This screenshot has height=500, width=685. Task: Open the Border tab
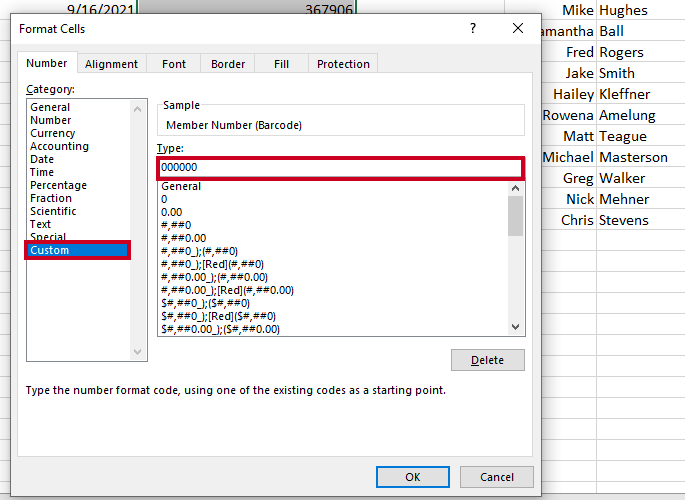(x=228, y=64)
